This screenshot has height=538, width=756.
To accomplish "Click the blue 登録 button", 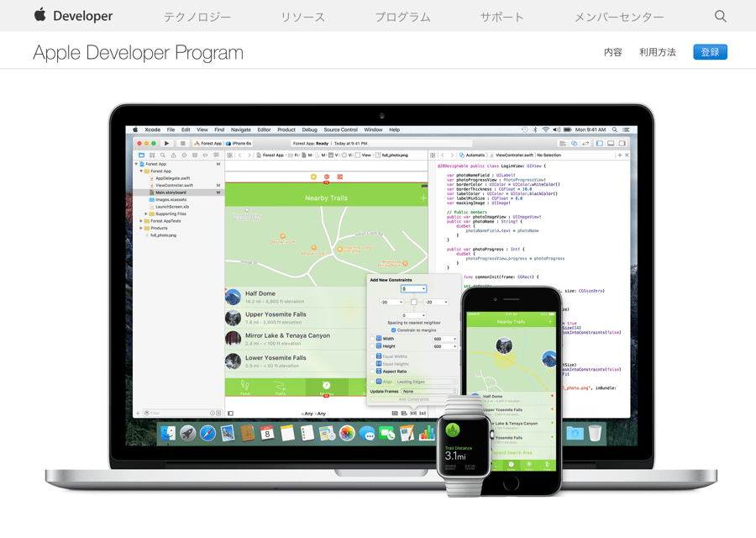I will tap(710, 52).
